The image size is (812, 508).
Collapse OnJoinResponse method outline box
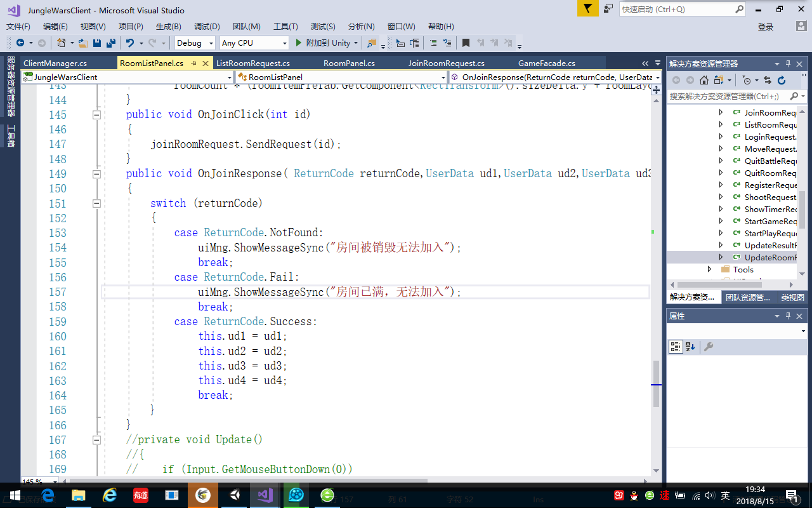click(96, 174)
